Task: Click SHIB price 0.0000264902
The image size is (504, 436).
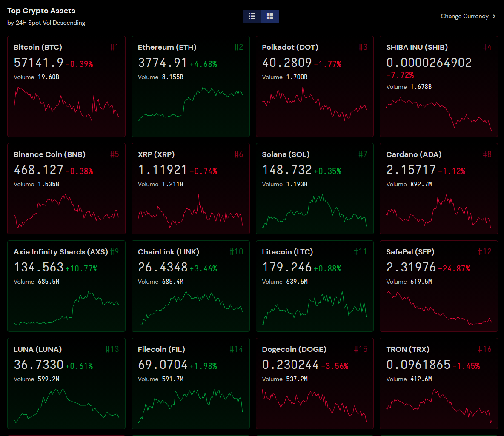Action: point(429,63)
